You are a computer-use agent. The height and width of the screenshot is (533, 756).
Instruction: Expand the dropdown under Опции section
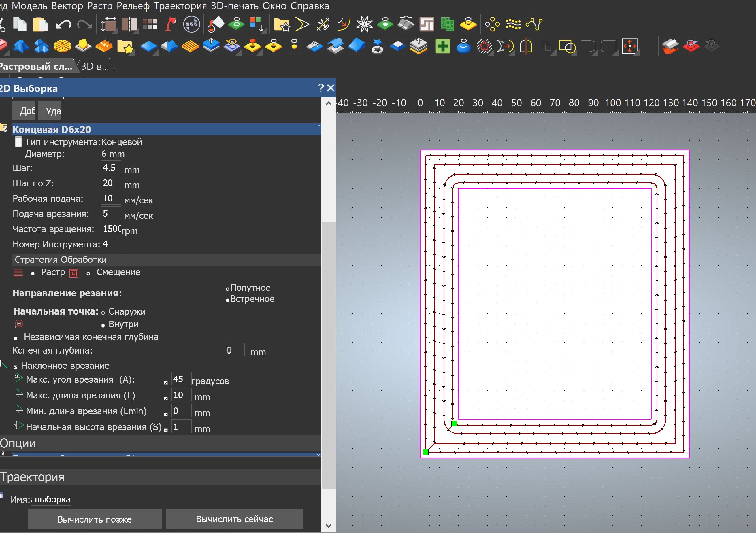coord(318,455)
